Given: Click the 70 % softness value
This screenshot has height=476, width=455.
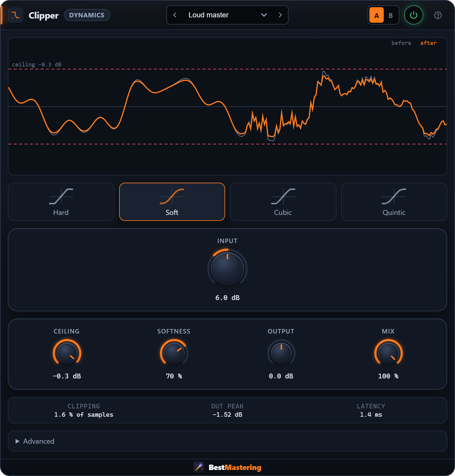Looking at the screenshot, I should pyautogui.click(x=174, y=376).
